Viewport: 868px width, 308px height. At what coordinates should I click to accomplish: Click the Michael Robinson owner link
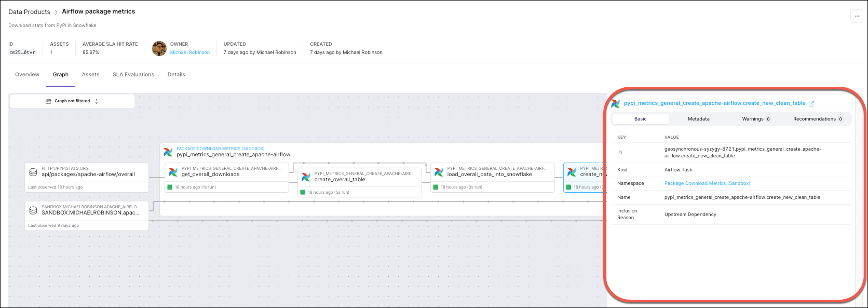click(190, 52)
